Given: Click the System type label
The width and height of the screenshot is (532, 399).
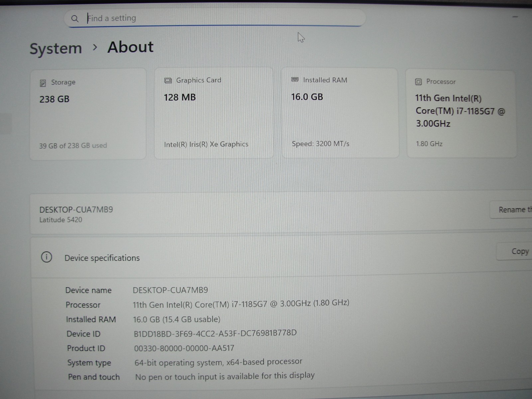Looking at the screenshot, I should pyautogui.click(x=89, y=363).
